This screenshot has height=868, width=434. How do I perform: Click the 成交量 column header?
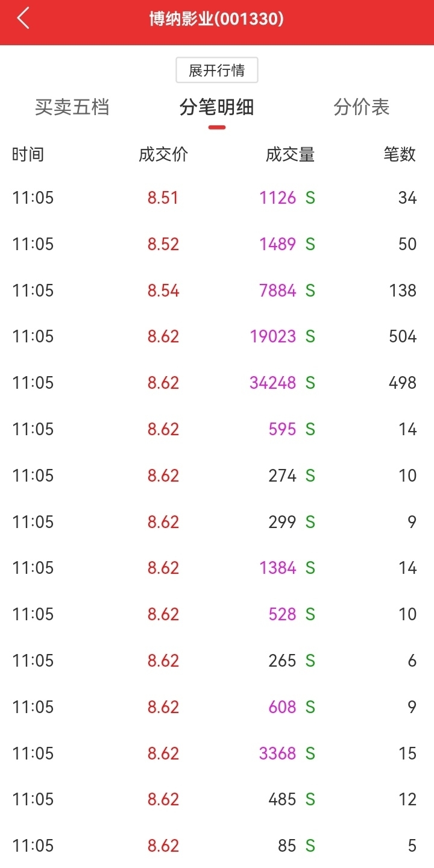tap(290, 154)
